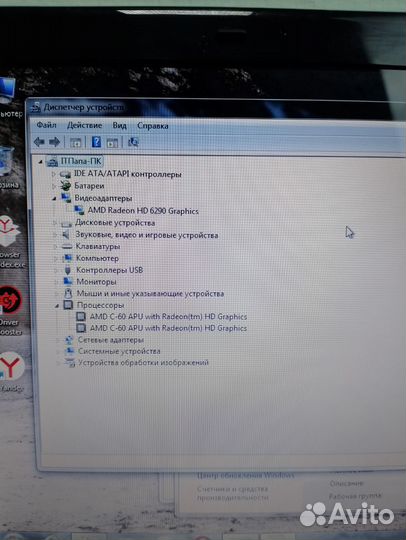Viewport: 406px width, 540px height.
Task: Select the first AMD C-60 APU entry
Action: point(168,316)
